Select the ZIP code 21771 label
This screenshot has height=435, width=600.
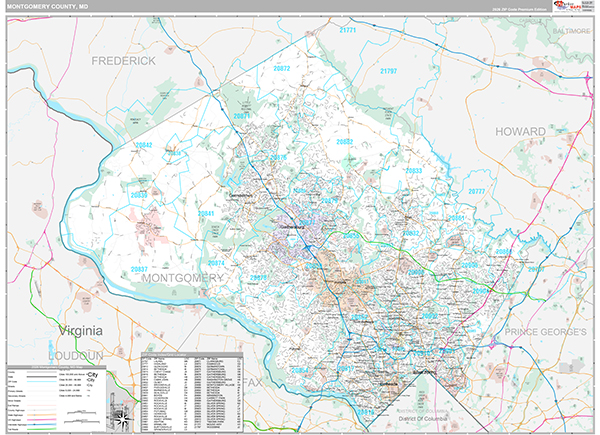point(348,31)
